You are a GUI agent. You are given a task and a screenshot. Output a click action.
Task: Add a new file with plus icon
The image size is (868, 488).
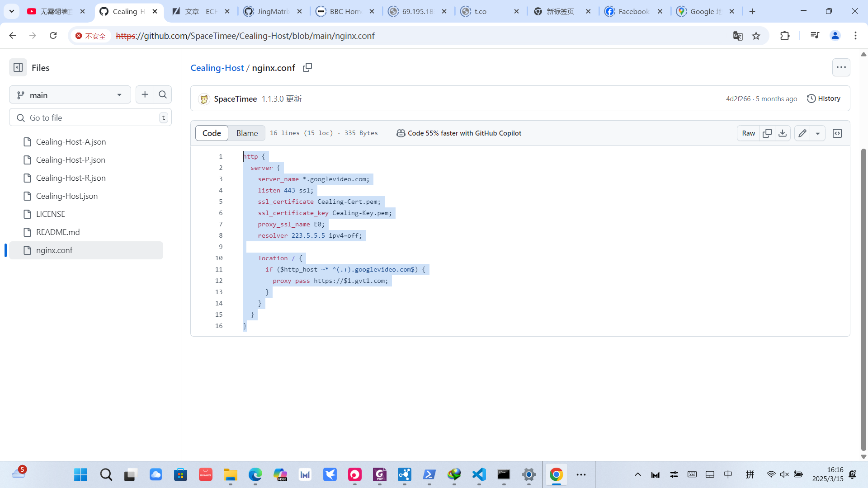click(145, 94)
